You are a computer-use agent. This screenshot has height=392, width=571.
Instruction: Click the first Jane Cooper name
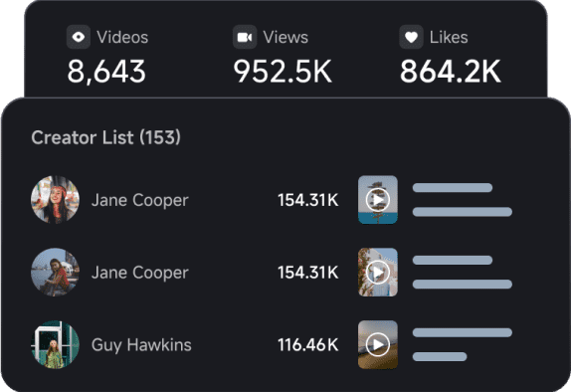pos(140,200)
